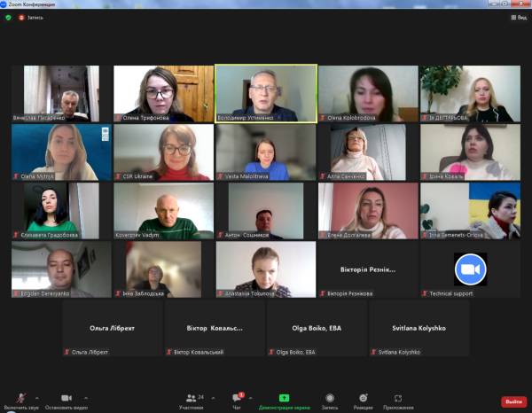Select Svitlana Kolyshko participant tile
Viewport: 532px width, 413px height.
419,327
